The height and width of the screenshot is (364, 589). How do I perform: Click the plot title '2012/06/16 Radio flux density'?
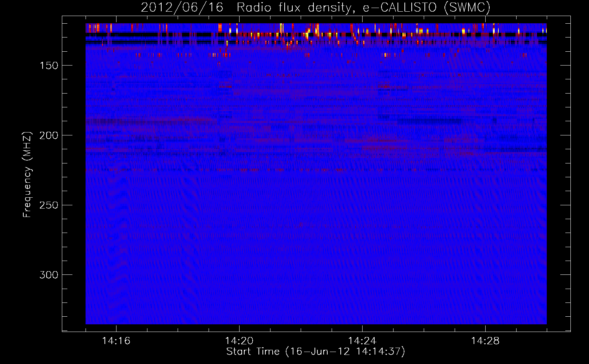[x=315, y=7]
